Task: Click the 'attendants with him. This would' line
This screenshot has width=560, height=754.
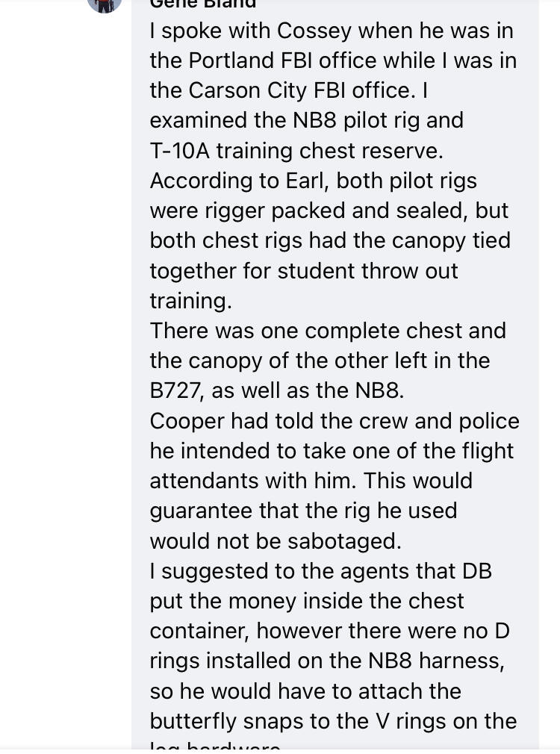Action: pos(311,481)
